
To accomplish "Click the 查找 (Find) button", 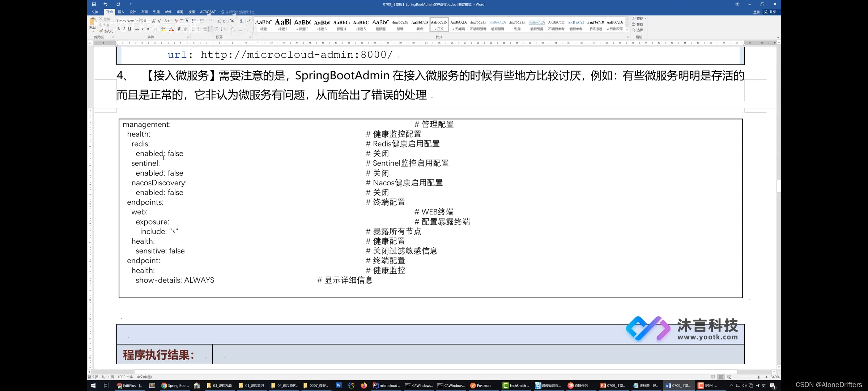I will click(x=638, y=19).
